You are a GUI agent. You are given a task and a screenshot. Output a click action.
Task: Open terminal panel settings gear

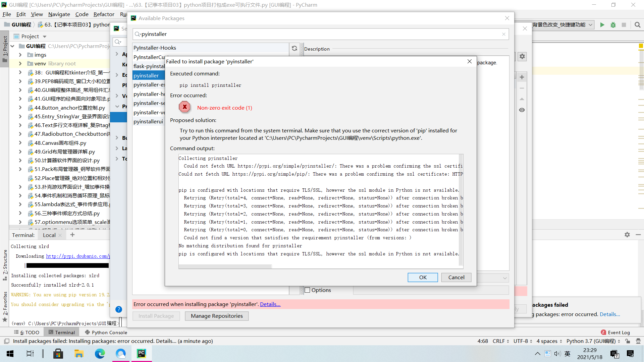627,235
